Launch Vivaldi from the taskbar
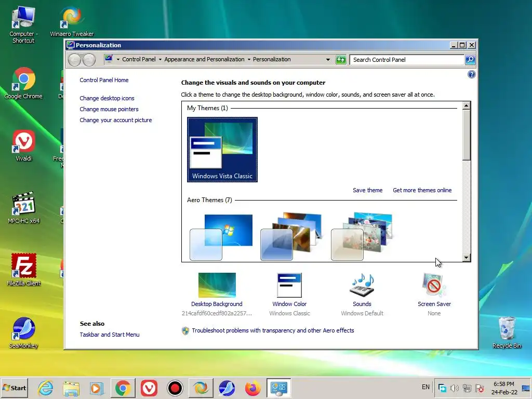This screenshot has height=399, width=532. point(149,388)
